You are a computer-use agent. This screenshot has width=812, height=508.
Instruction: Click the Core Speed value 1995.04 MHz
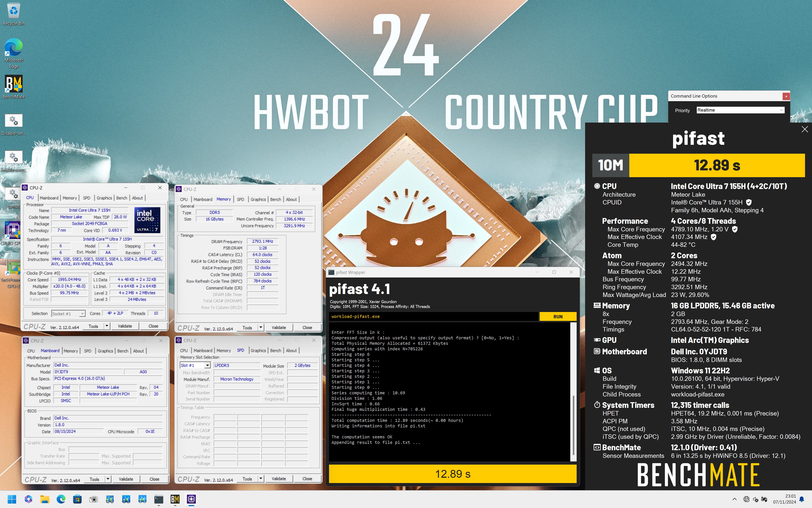69,280
